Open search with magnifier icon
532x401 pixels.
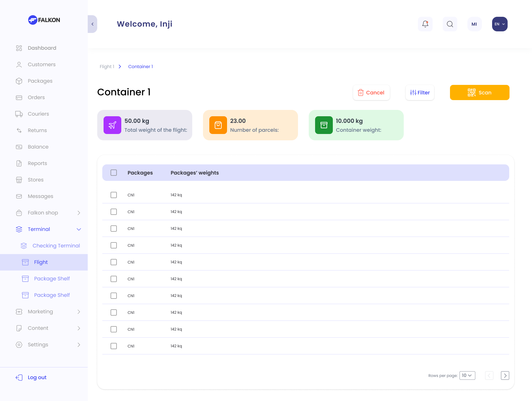point(450,24)
